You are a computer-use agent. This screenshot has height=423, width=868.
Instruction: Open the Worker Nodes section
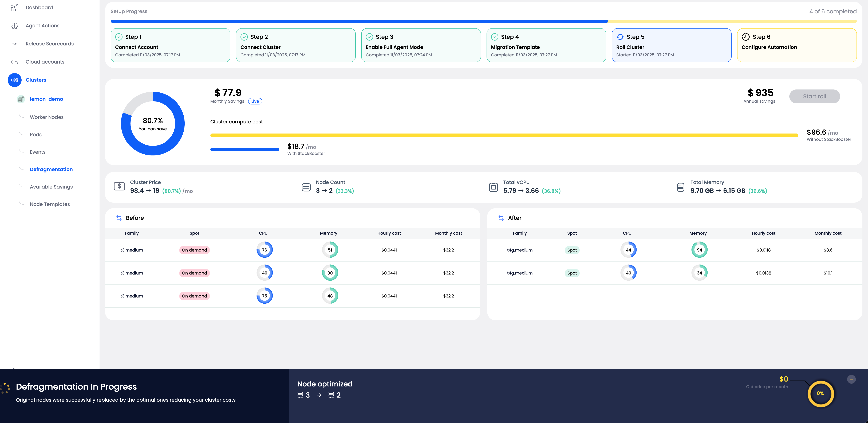click(x=46, y=117)
